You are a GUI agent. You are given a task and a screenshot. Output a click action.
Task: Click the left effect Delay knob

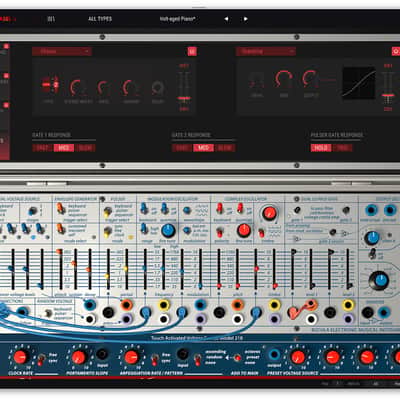tap(158, 88)
